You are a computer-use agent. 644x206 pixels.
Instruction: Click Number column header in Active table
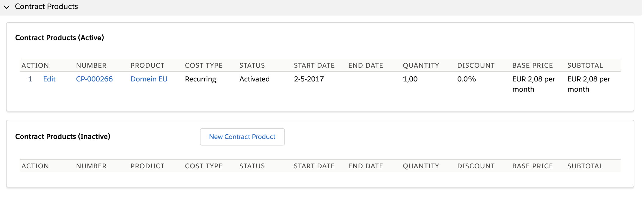pos(91,66)
